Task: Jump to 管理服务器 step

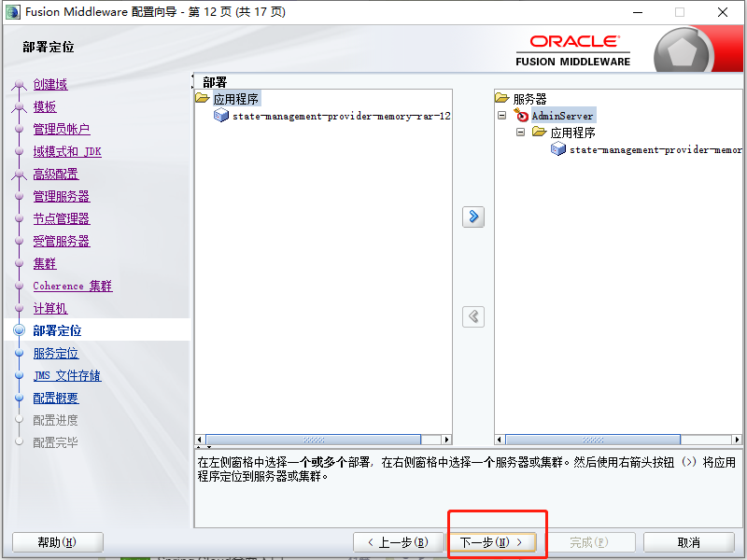Action: [x=62, y=196]
